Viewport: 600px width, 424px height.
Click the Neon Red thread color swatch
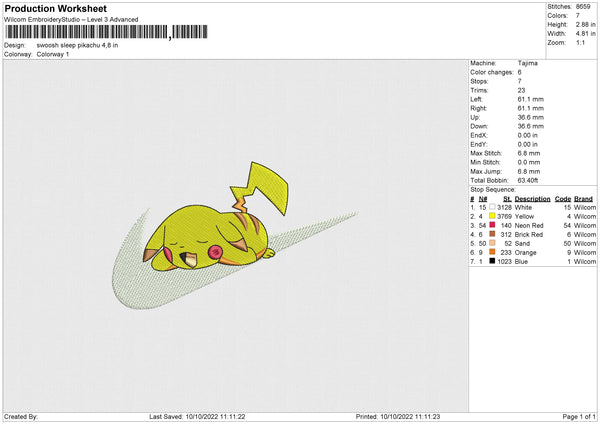[492, 225]
